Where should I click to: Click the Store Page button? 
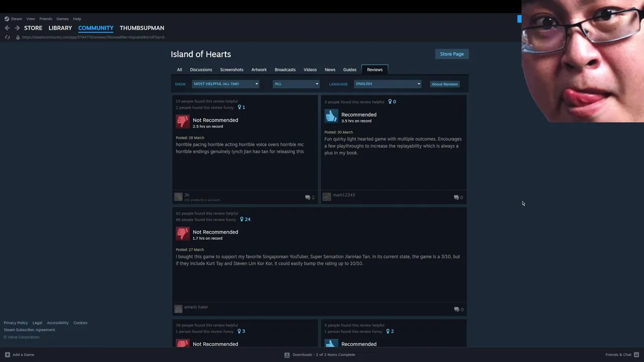coord(452,54)
